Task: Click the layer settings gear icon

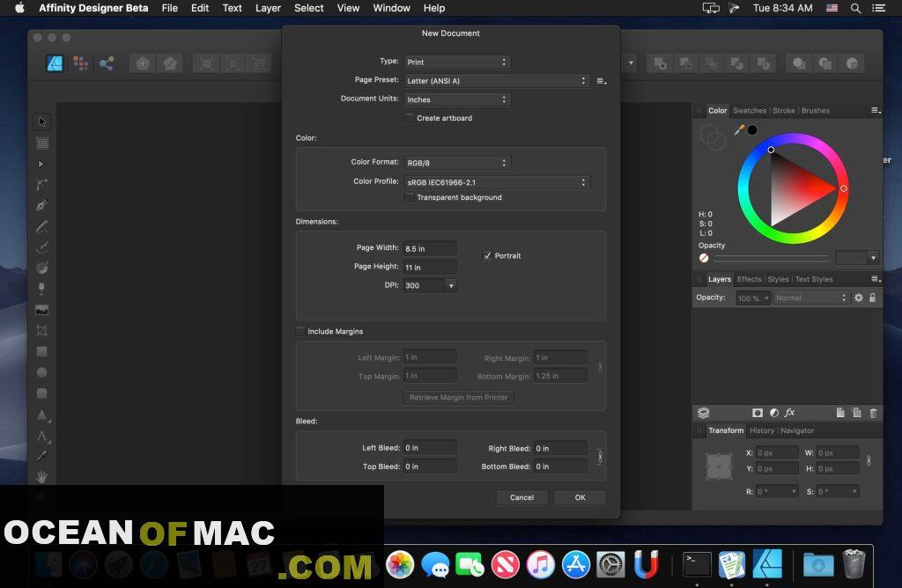Action: click(858, 298)
